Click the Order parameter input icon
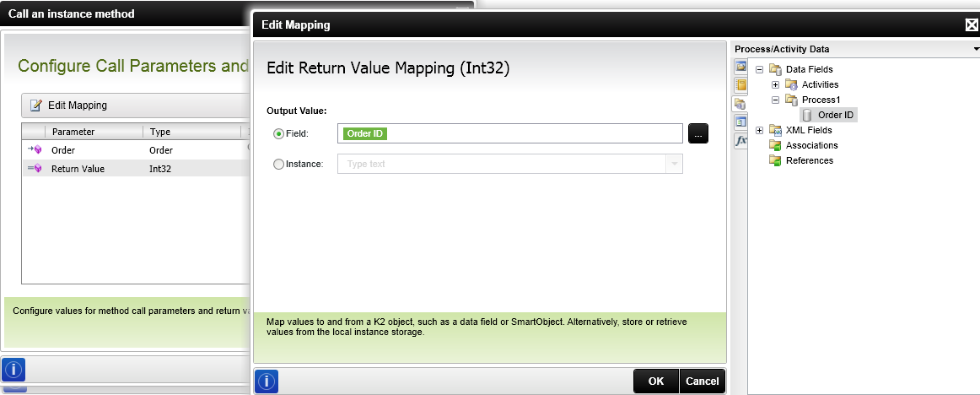Image resolution: width=980 pixels, height=395 pixels. coord(35,149)
